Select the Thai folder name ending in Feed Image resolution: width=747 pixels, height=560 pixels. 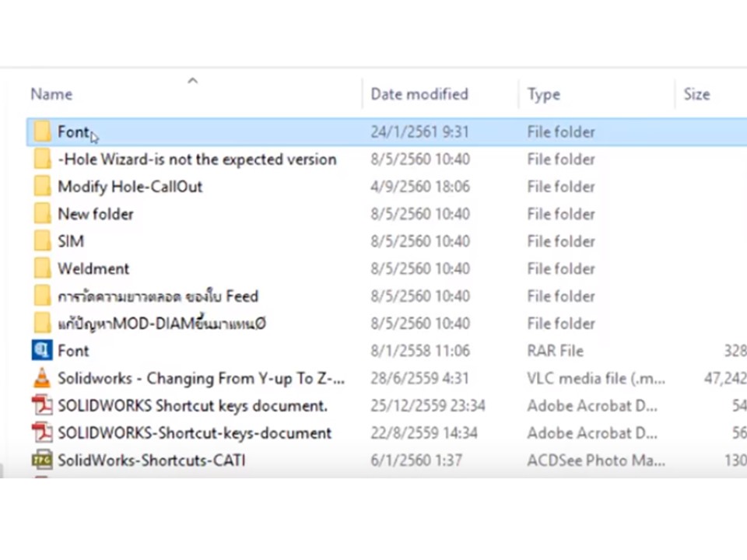[158, 296]
